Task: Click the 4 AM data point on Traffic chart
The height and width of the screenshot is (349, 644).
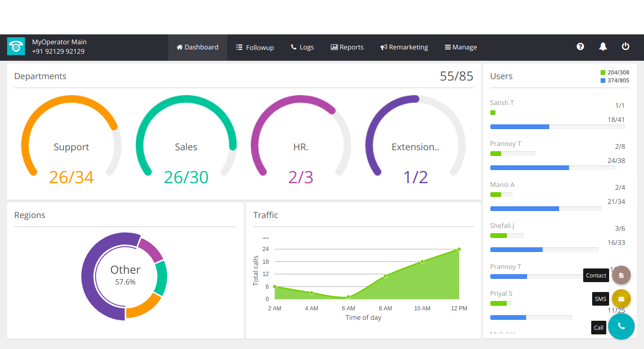Action: (x=312, y=293)
